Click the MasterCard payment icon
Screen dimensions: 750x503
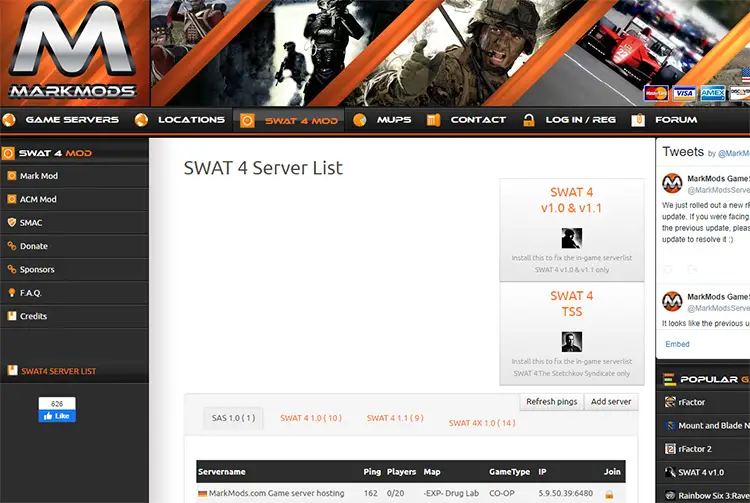[656, 93]
